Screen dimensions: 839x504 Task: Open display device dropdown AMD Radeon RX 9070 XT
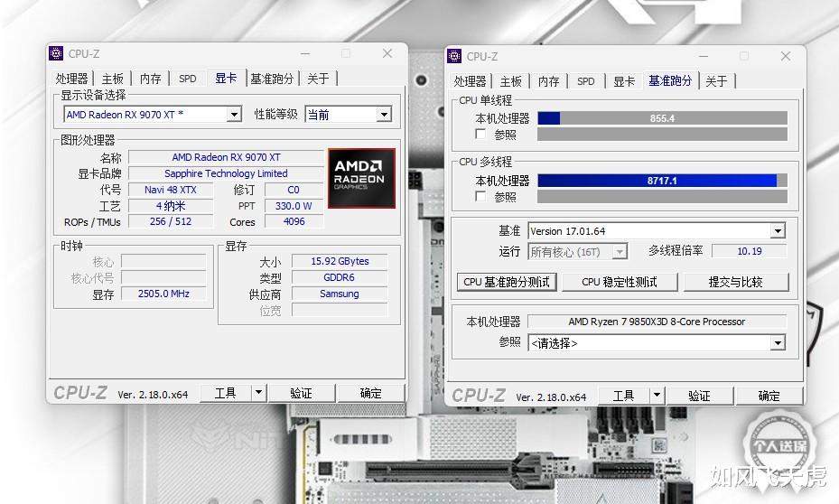coord(153,115)
